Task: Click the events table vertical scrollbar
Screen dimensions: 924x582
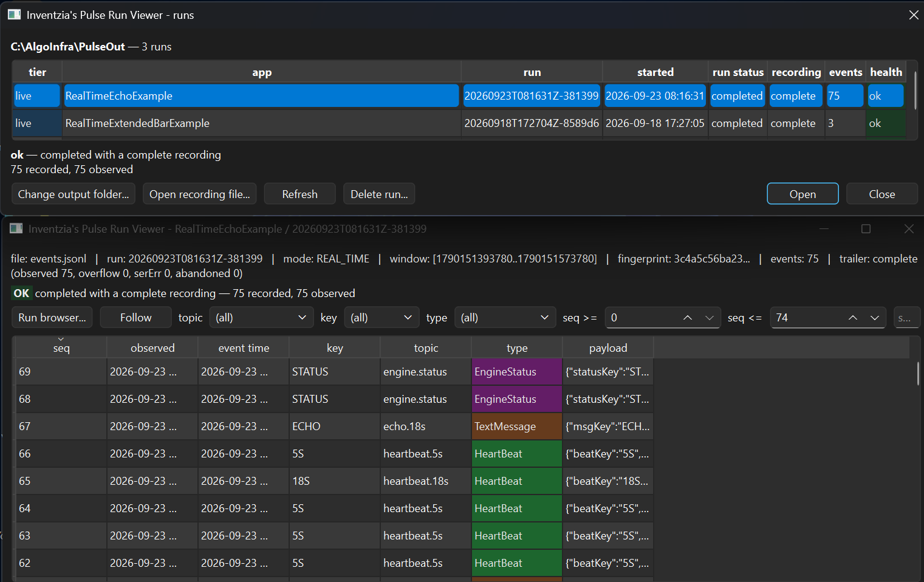Action: click(918, 373)
